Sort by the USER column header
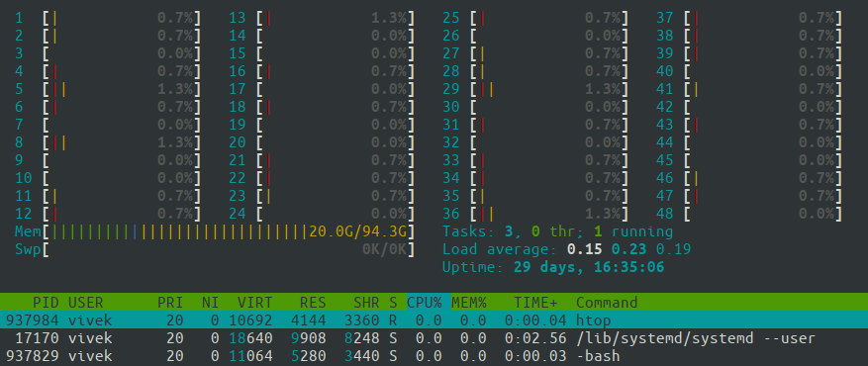868x366 pixels. pyautogui.click(x=86, y=303)
